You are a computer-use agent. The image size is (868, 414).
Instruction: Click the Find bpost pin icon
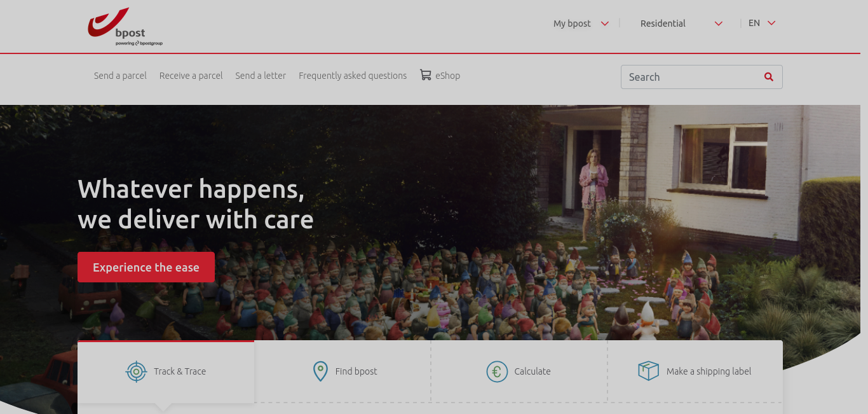click(x=320, y=371)
